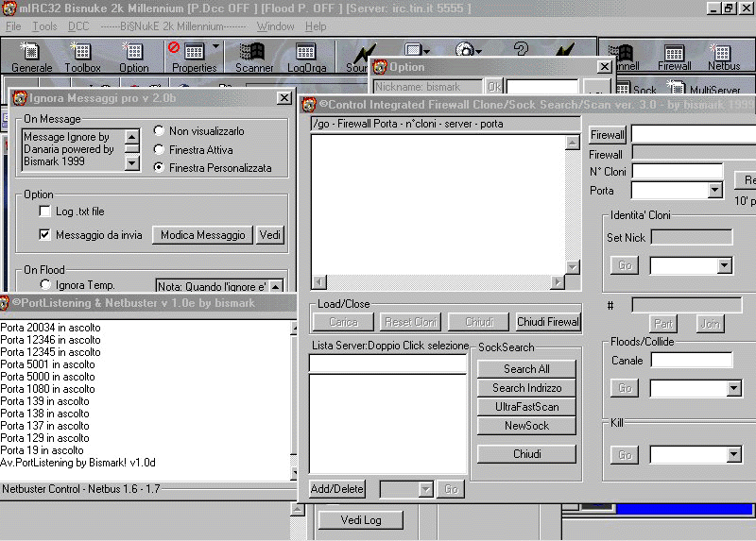Open the Toolbox toolbar icon
This screenshot has width=756, height=541.
click(82, 57)
